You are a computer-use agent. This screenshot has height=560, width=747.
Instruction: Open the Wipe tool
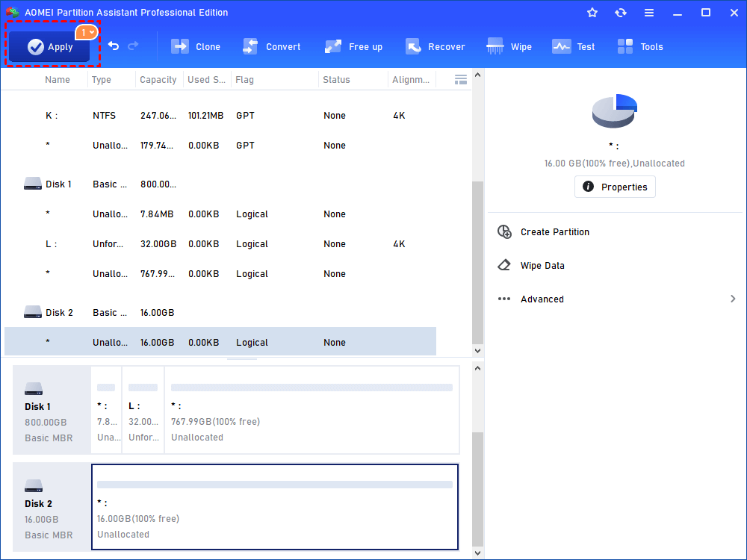(509, 46)
